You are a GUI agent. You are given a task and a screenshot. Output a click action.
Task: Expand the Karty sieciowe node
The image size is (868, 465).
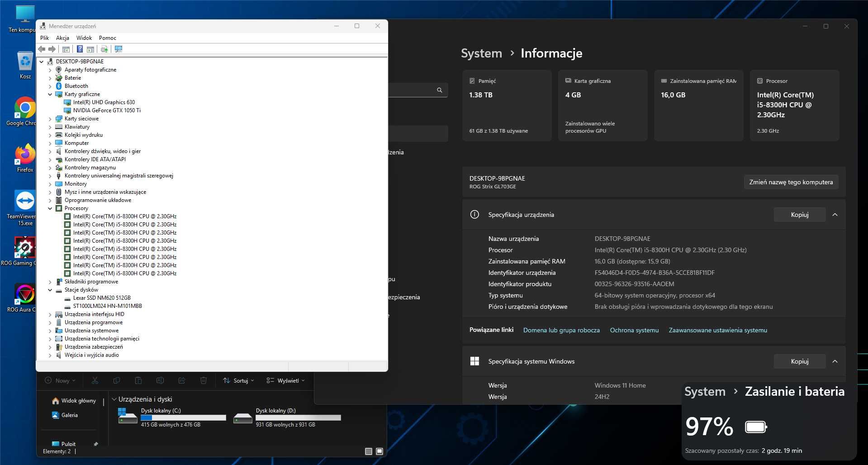coord(50,119)
